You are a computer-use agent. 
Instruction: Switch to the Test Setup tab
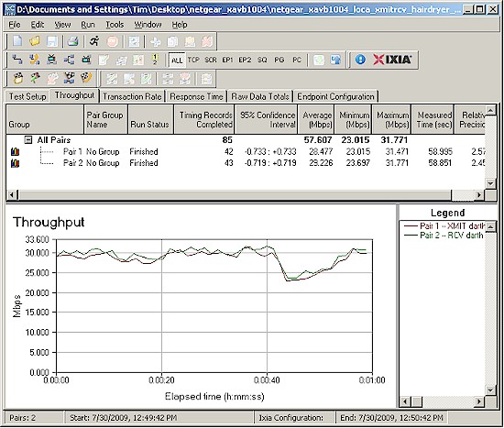point(27,96)
